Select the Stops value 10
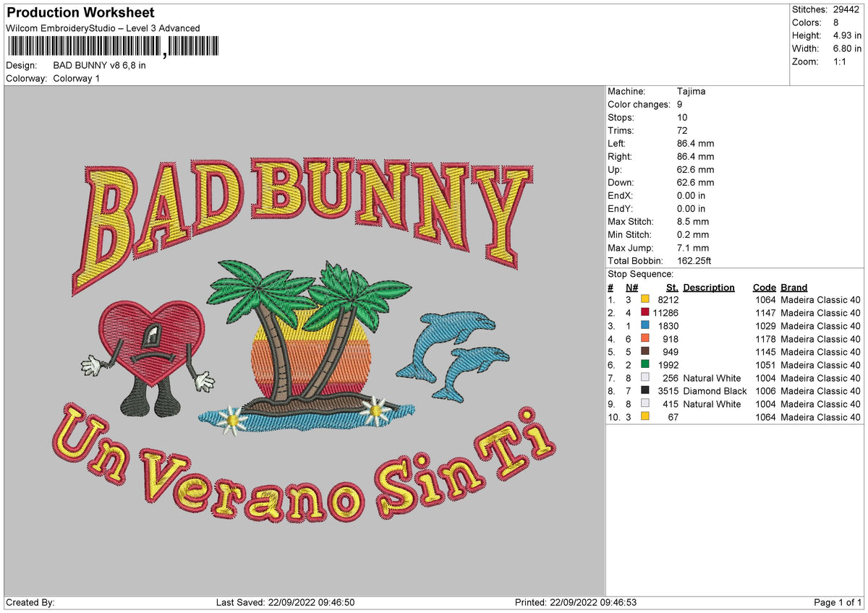 (x=682, y=117)
